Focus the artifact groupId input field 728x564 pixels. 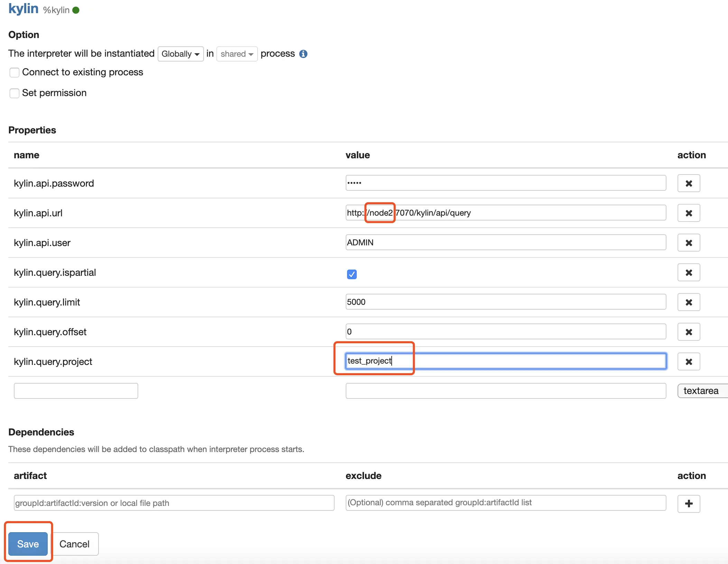point(174,503)
